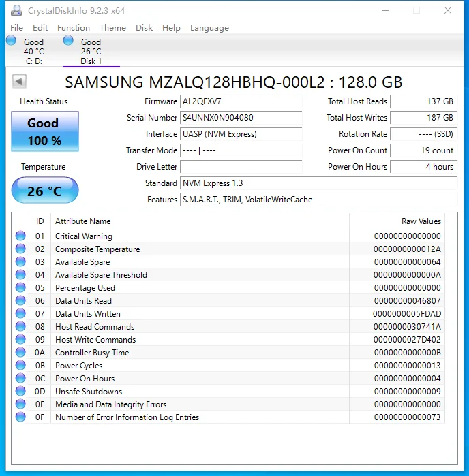Open the Function menu
The height and width of the screenshot is (476, 469).
click(74, 28)
